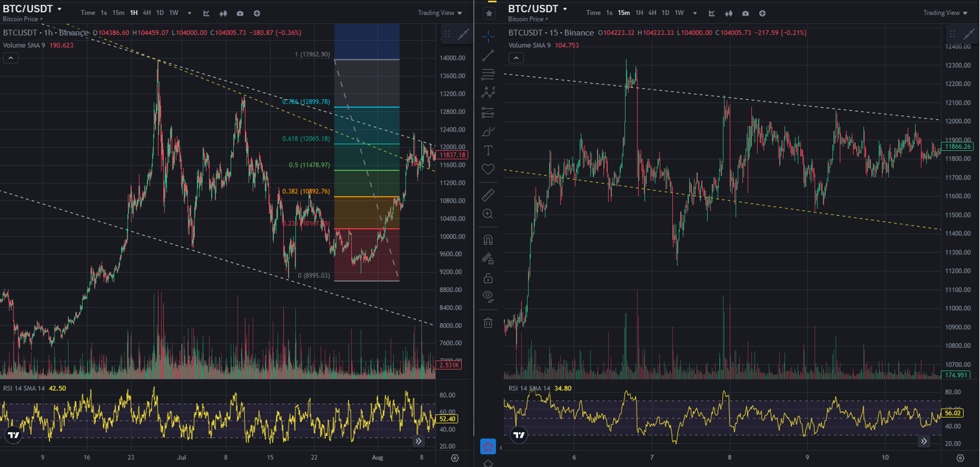Click the 0.382 (10892.76) Fibonacci level label
Image resolution: width=980 pixels, height=467 pixels.
(x=306, y=192)
